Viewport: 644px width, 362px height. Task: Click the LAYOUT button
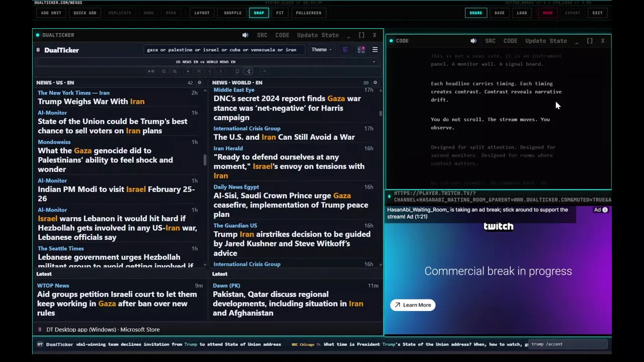click(x=202, y=13)
